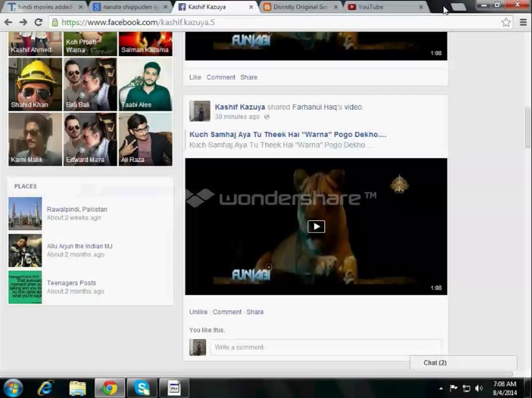Show hidden system tray icons
Viewport: 532px width, 398px height.
(441, 388)
